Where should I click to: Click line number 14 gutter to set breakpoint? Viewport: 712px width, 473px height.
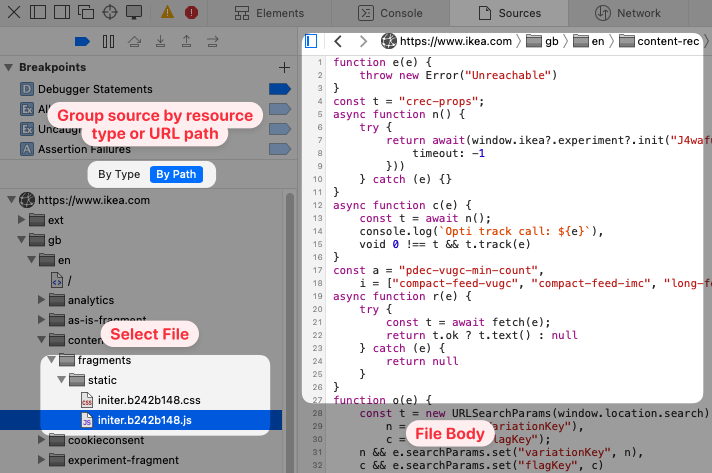(x=317, y=231)
